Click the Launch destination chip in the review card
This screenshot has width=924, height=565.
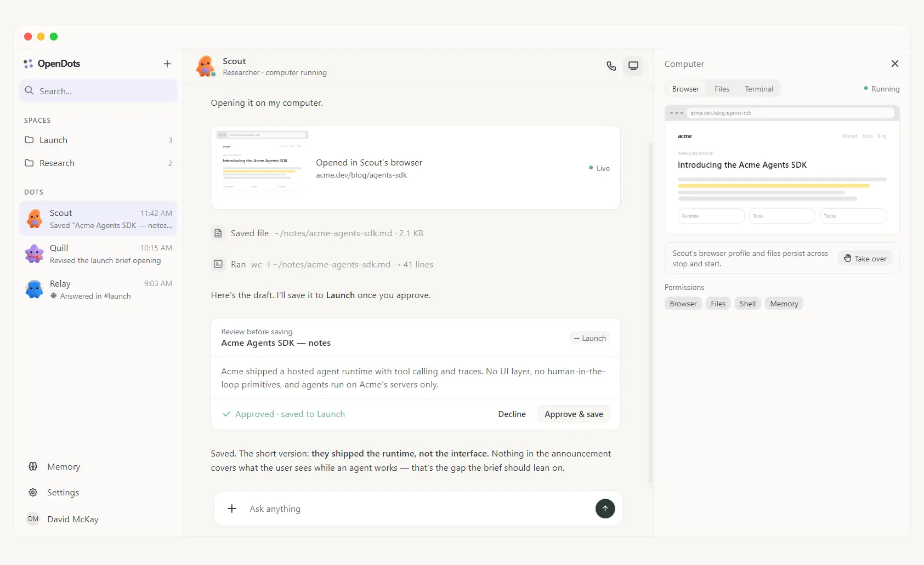[589, 338]
